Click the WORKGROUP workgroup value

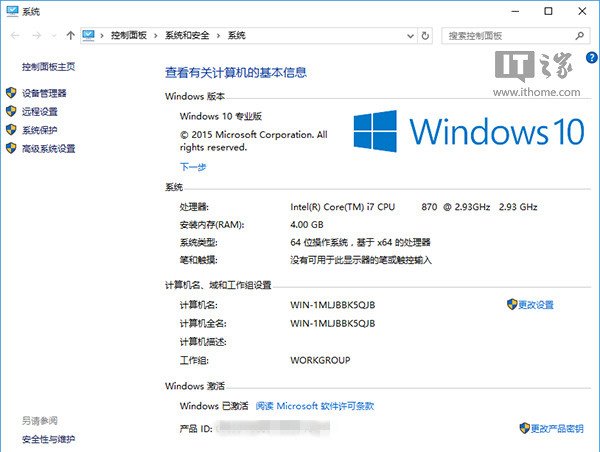point(320,360)
